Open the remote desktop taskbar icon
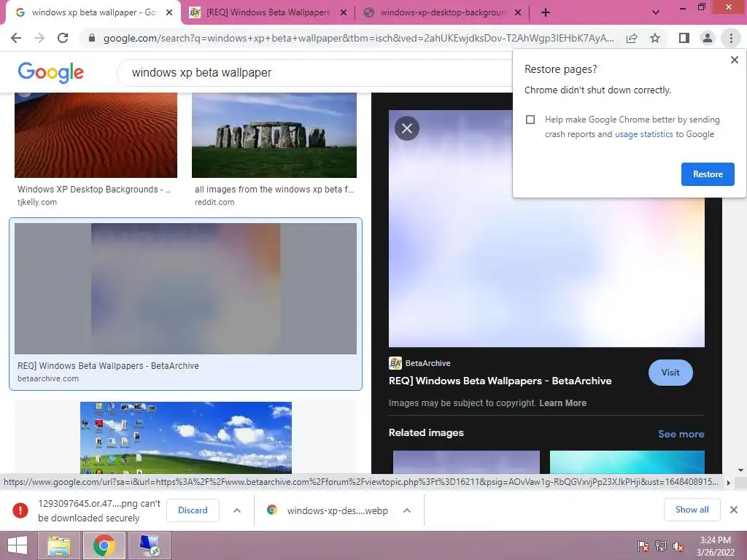Screen dimensions: 747x560 [x=149, y=545]
